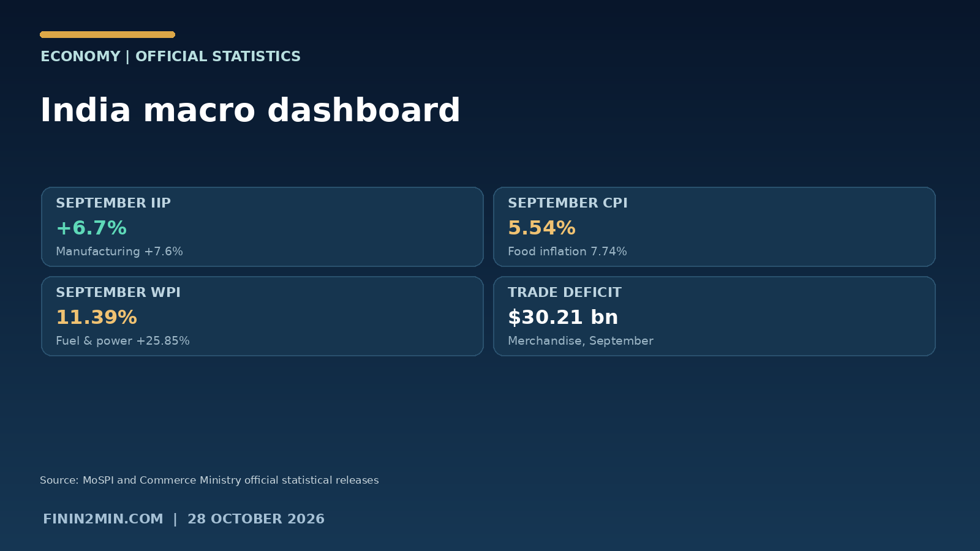The height and width of the screenshot is (551, 980).
Task: Select the ECONOMY | OFFICIAL STATISTICS header
Action: pos(170,56)
